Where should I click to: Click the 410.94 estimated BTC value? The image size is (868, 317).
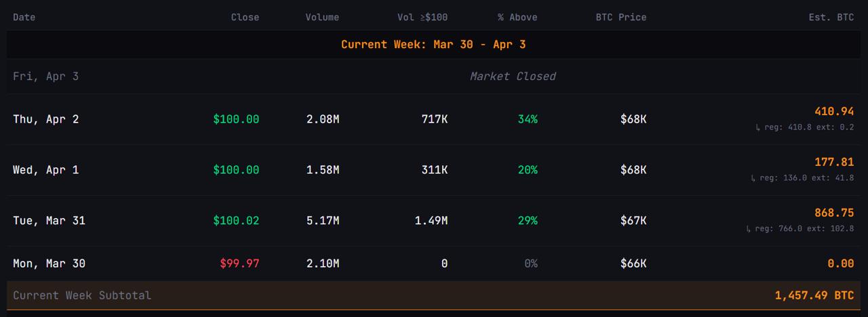(x=834, y=111)
